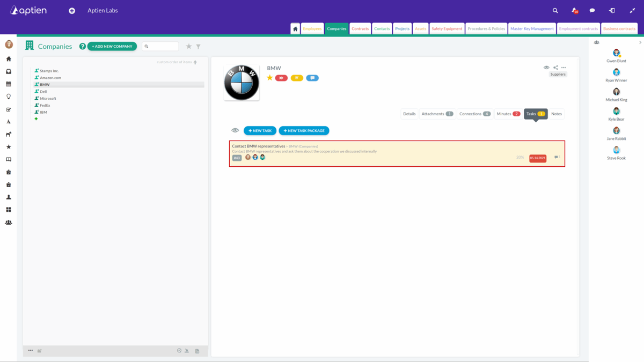Click the Aptien logo in the header
The image size is (644, 362).
coord(28,10)
